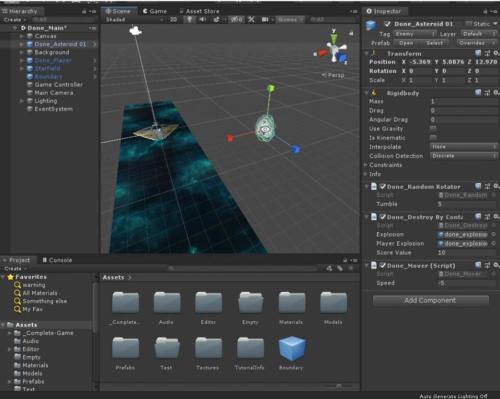Toggle the Done_Asteroid 01 active checkbox
This screenshot has width=500, height=399.
click(x=387, y=24)
